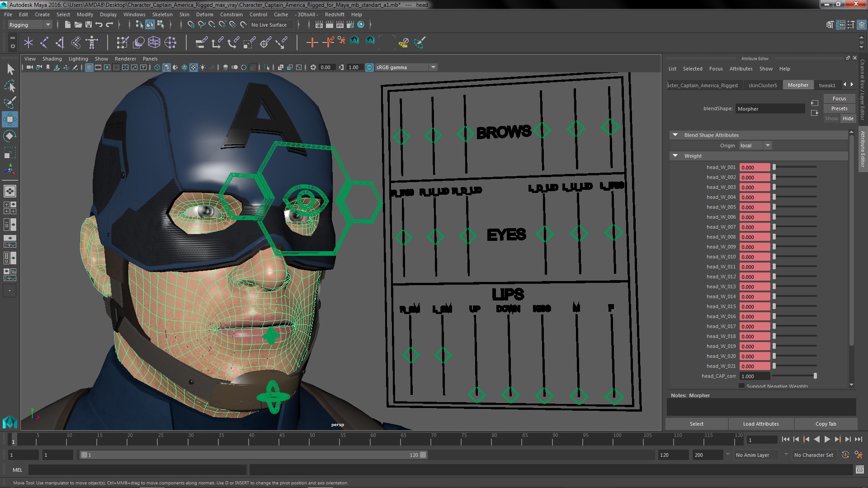The width and height of the screenshot is (868, 488).
Task: Click the HumanIK skeleton figure icon
Action: click(92, 43)
